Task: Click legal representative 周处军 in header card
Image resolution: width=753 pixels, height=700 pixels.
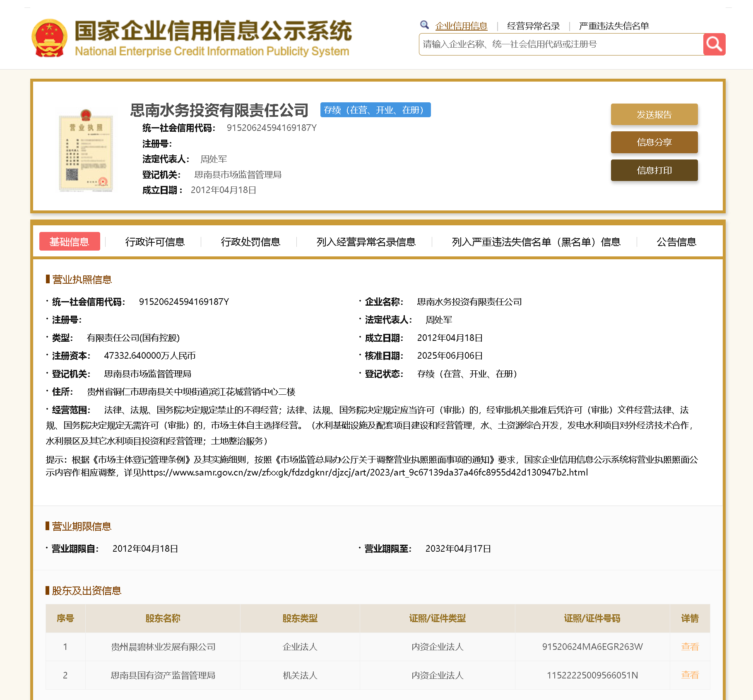Action: (214, 159)
